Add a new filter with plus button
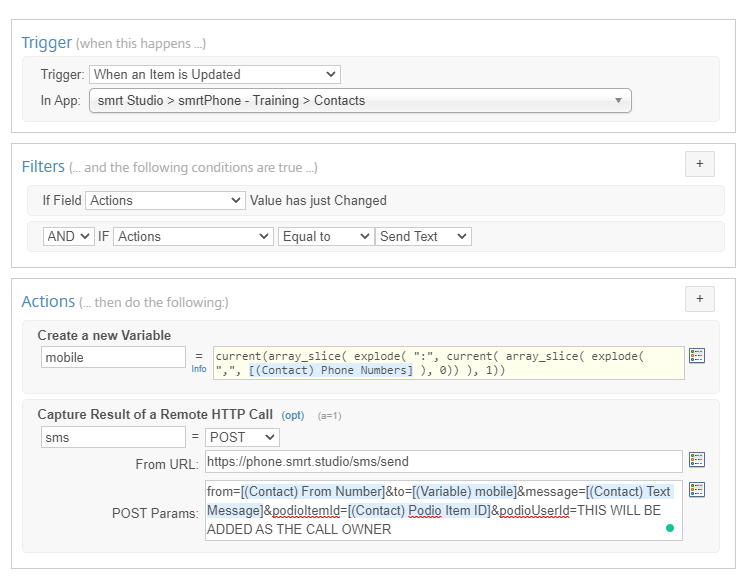This screenshot has height=577, width=747. point(699,164)
